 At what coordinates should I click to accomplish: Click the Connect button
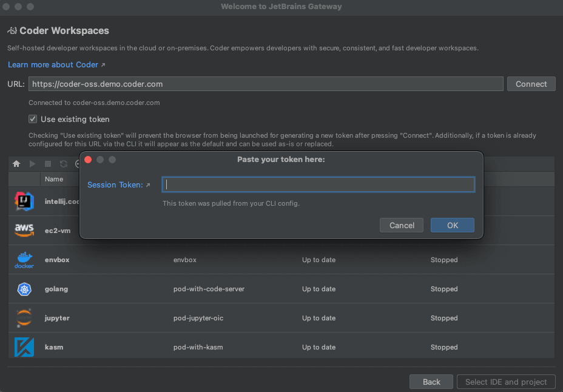click(531, 84)
